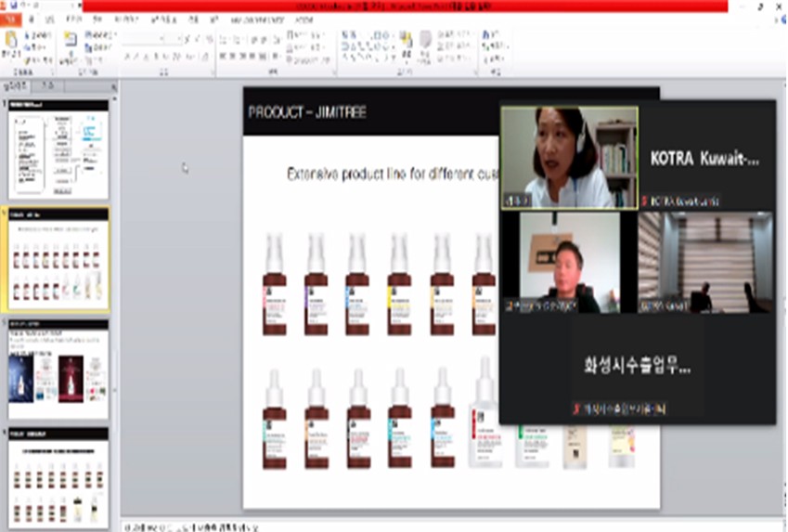Viewport: 788px width, 532px height.
Task: Click the increase indent icon
Action: [265, 40]
